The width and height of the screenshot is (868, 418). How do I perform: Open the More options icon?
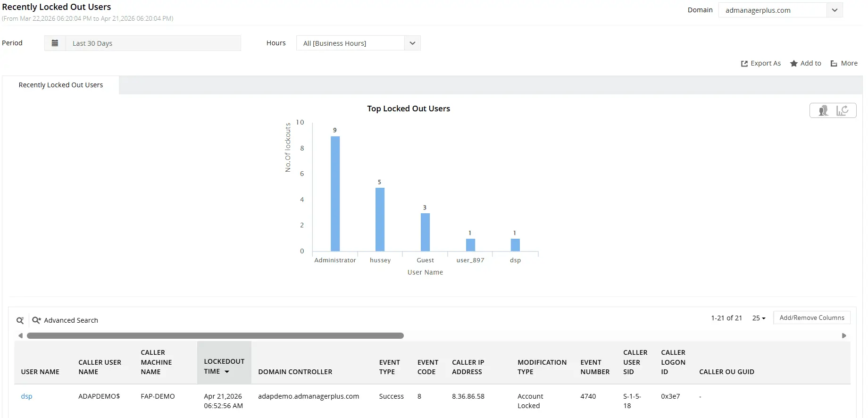click(x=834, y=64)
